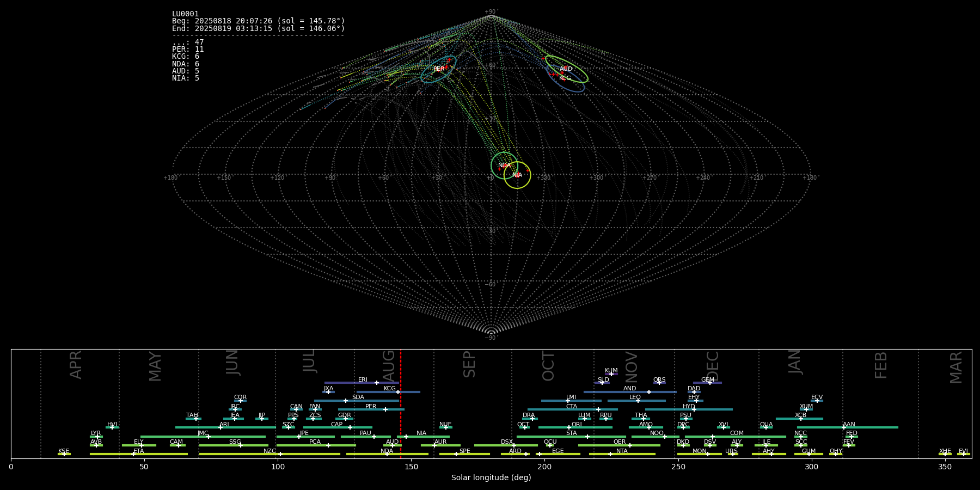Viewport: 980px width, 490px height.
Task: Click the COM shower label in timeline
Action: point(737,433)
